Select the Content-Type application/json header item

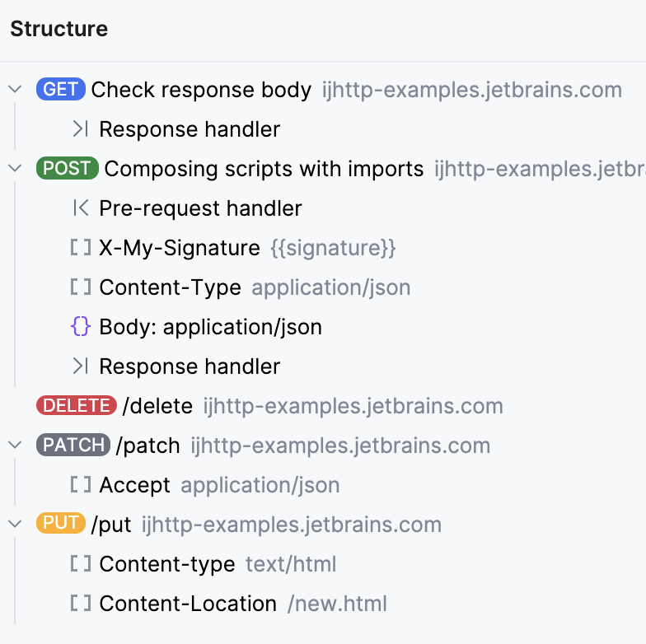(x=171, y=287)
